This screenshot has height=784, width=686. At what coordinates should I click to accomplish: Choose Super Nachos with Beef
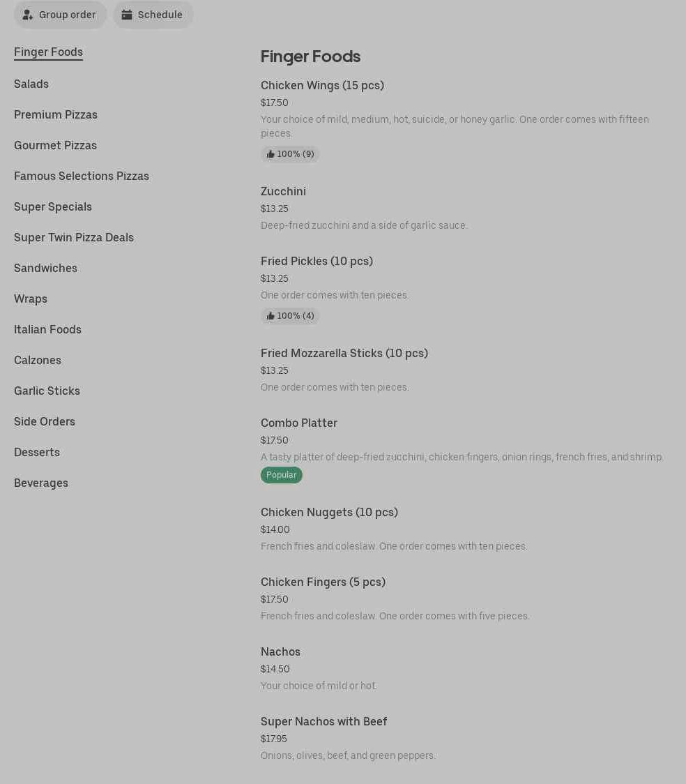click(323, 721)
